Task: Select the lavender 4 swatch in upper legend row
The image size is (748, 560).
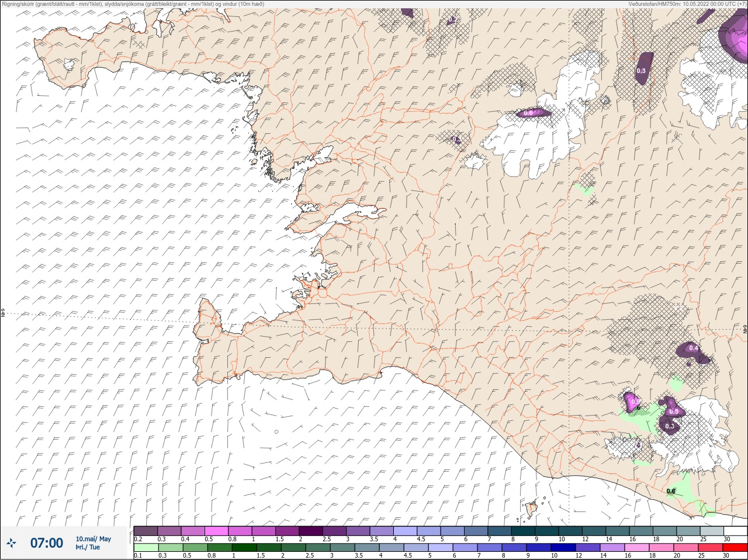Action: 405,531
